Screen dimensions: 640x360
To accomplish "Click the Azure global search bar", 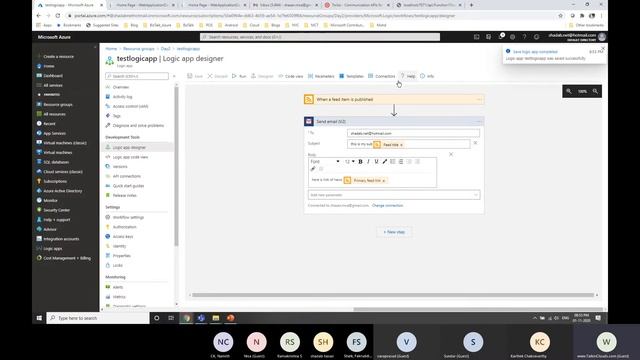I will pos(320,37).
